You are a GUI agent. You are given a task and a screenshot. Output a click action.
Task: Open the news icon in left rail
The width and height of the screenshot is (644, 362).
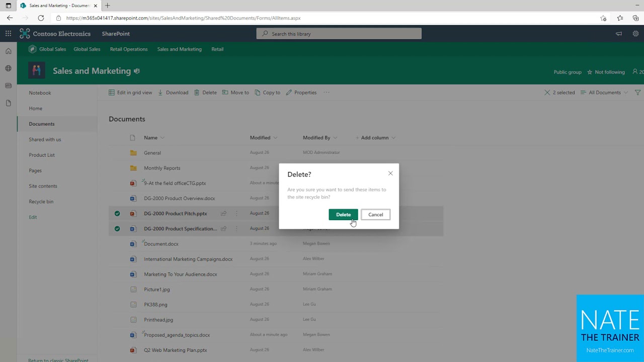[x=8, y=85]
